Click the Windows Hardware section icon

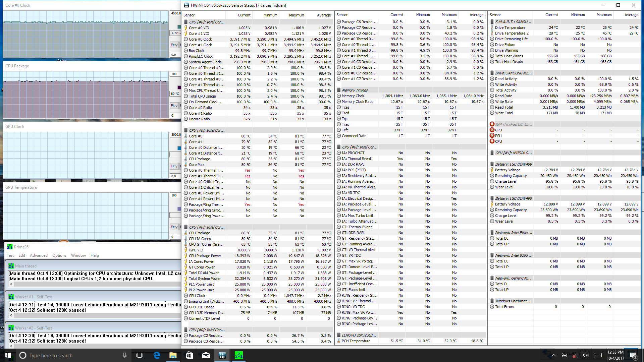(x=492, y=301)
